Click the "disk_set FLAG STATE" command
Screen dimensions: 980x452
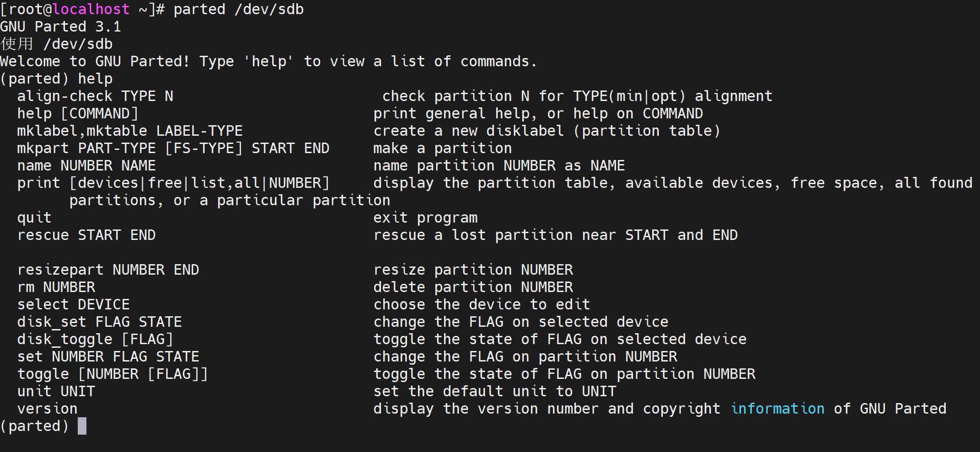click(x=99, y=322)
